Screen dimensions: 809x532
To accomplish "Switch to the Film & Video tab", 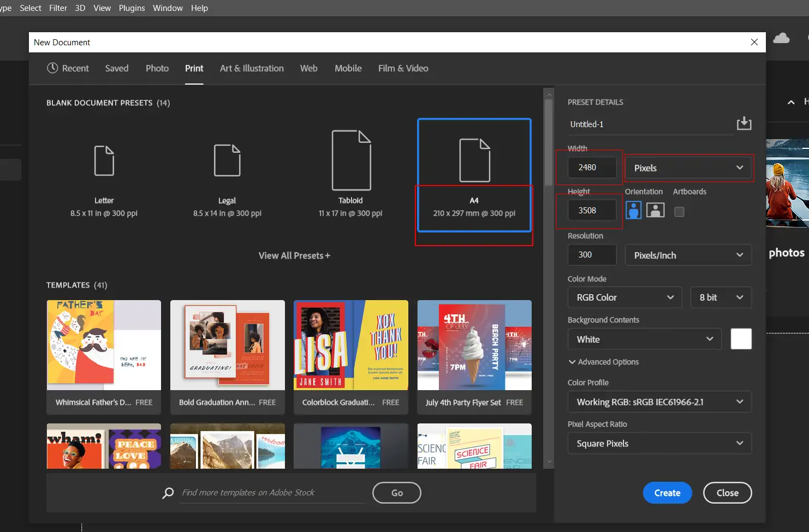I will (403, 68).
